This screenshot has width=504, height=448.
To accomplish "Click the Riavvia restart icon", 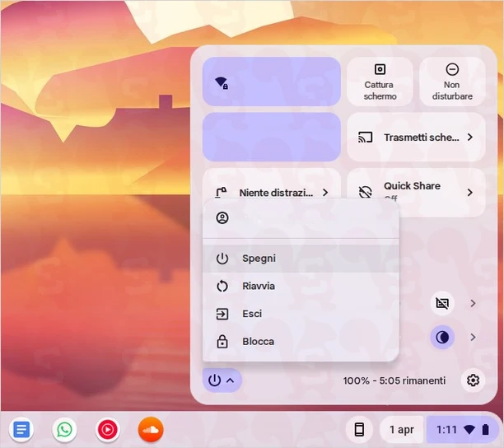I will (222, 286).
